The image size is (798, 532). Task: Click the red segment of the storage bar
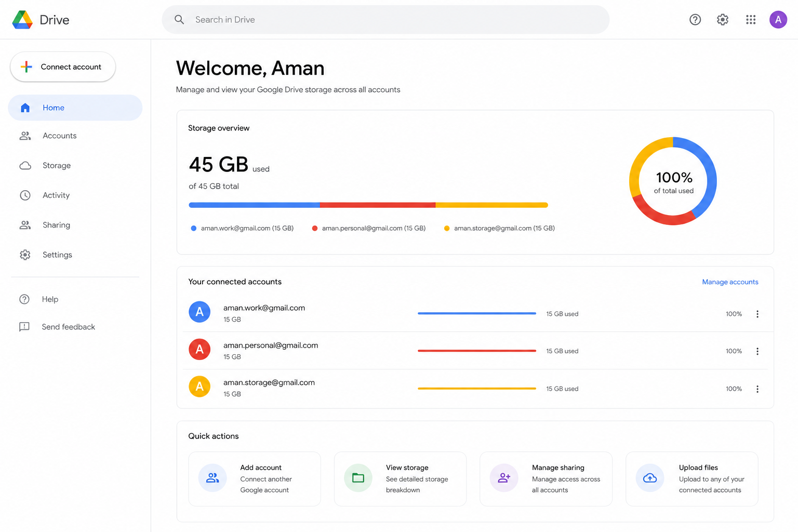click(x=377, y=205)
